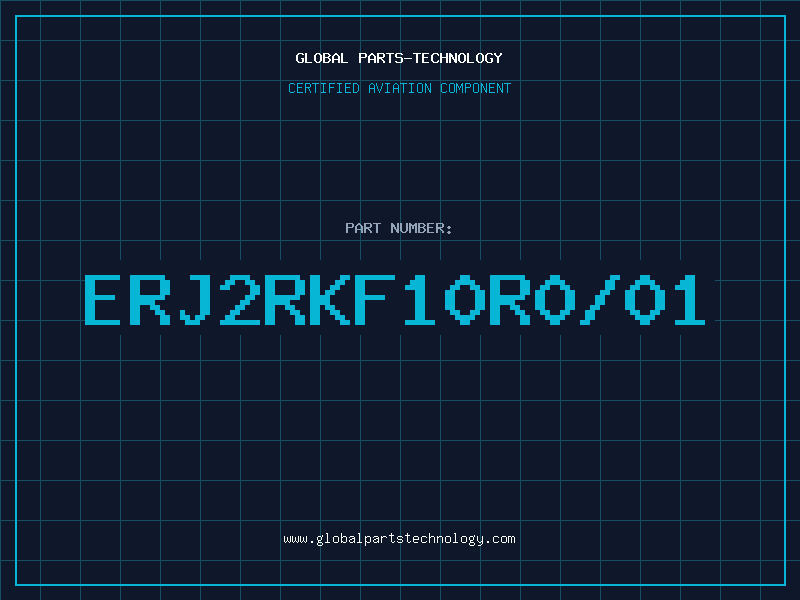Click the PART NUMBER label
Screen dimensions: 800x600
pyautogui.click(x=398, y=228)
